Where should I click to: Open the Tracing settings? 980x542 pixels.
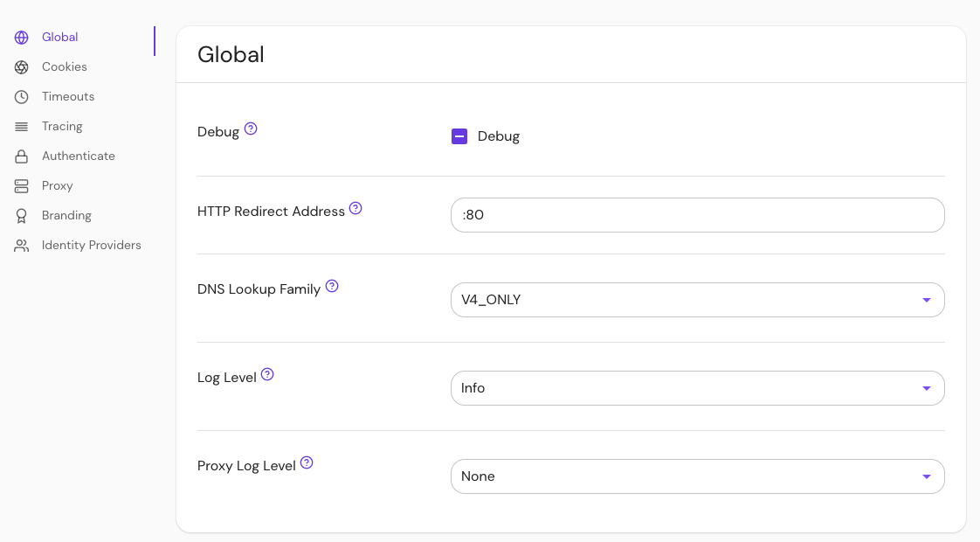pos(62,126)
